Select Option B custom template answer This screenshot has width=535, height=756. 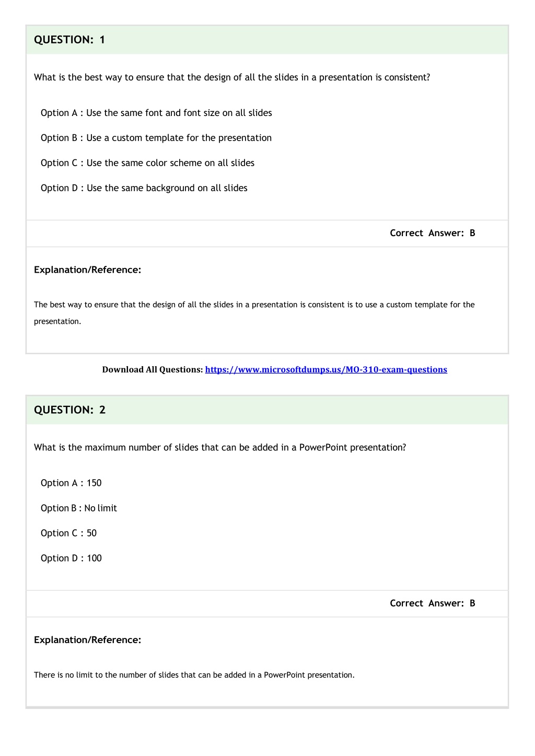tap(156, 138)
